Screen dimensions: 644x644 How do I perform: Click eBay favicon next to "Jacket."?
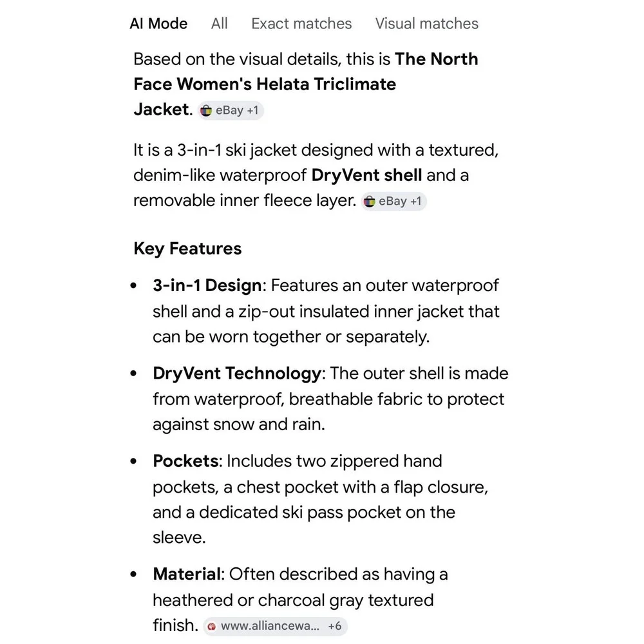(206, 111)
